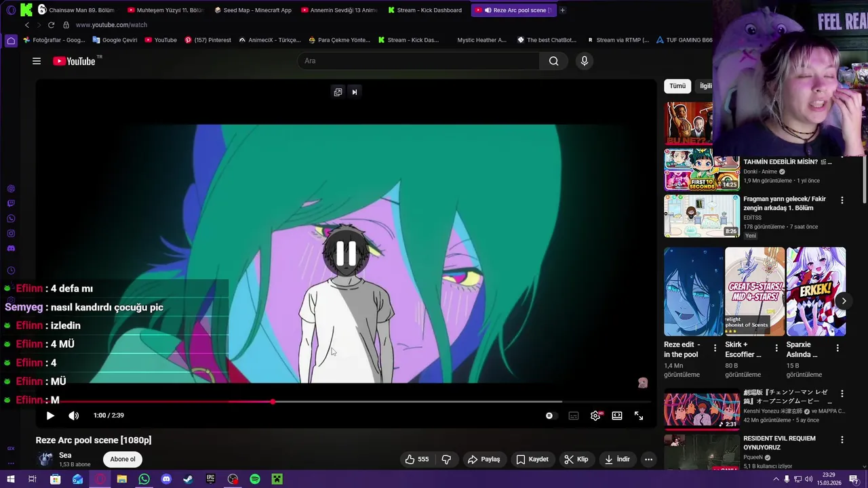Mute the video with the speaker icon

click(74, 415)
